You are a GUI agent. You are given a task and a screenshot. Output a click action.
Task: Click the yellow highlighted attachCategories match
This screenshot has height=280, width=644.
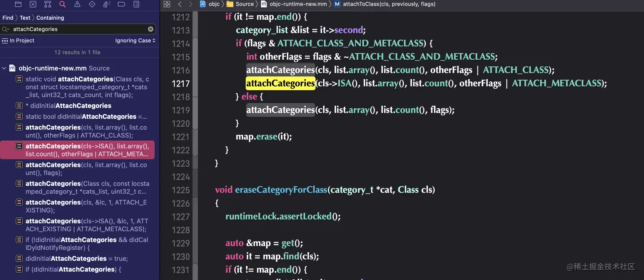click(x=280, y=83)
